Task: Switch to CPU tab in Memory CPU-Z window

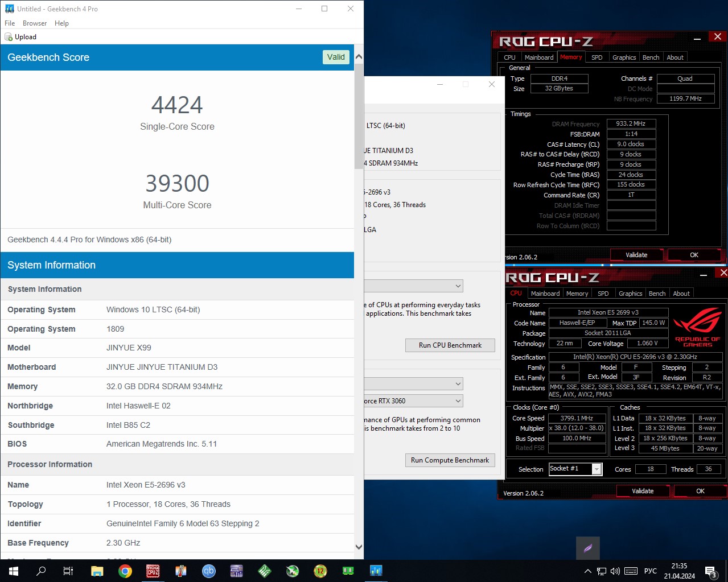Action: point(509,57)
